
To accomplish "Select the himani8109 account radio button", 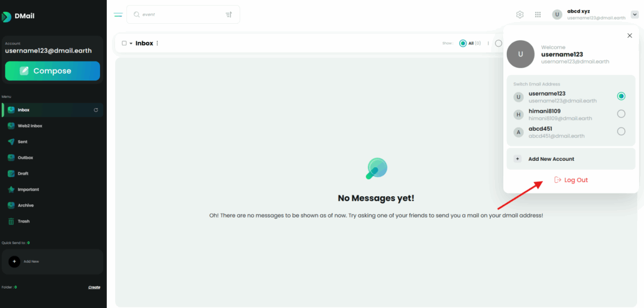I will pos(621,114).
